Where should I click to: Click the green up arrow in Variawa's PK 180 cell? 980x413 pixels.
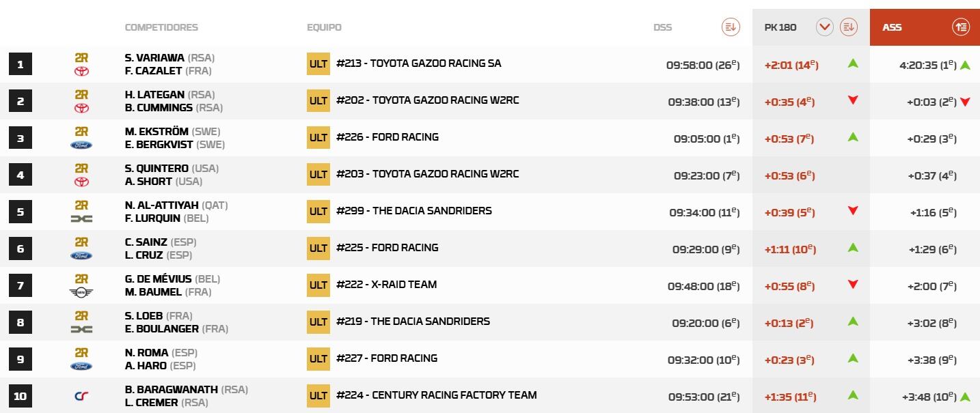point(852,63)
